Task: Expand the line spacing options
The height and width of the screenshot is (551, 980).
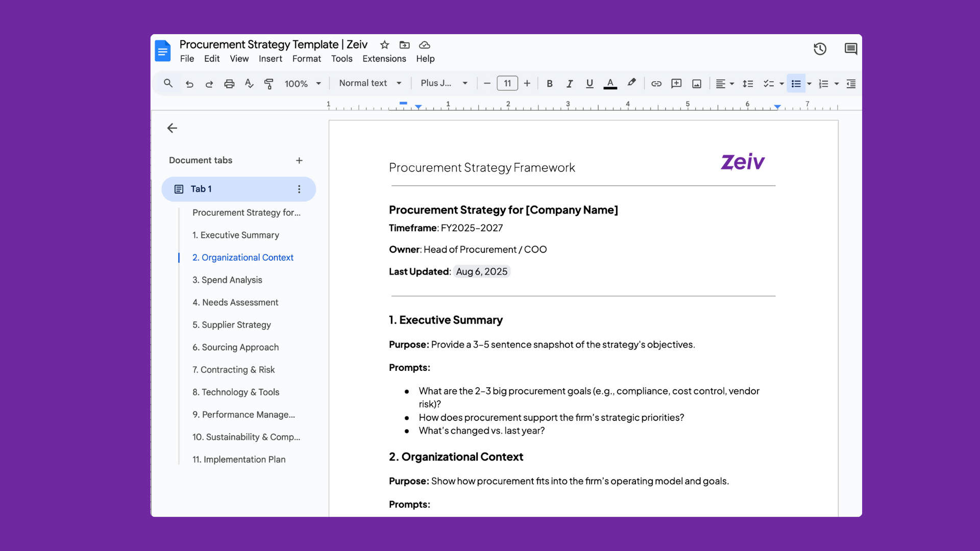Action: pos(748,83)
